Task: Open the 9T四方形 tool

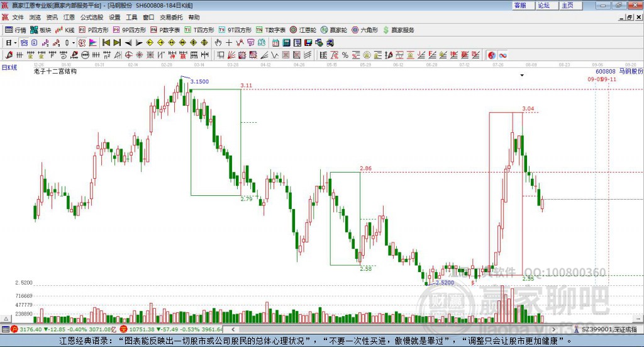Action: [235, 30]
